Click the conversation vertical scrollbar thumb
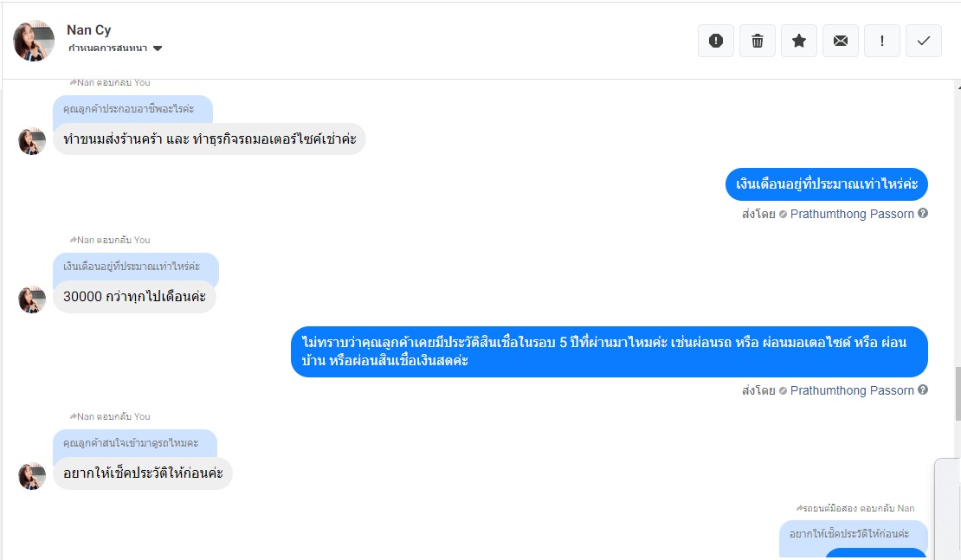Image resolution: width=961 pixels, height=560 pixels. click(x=956, y=394)
